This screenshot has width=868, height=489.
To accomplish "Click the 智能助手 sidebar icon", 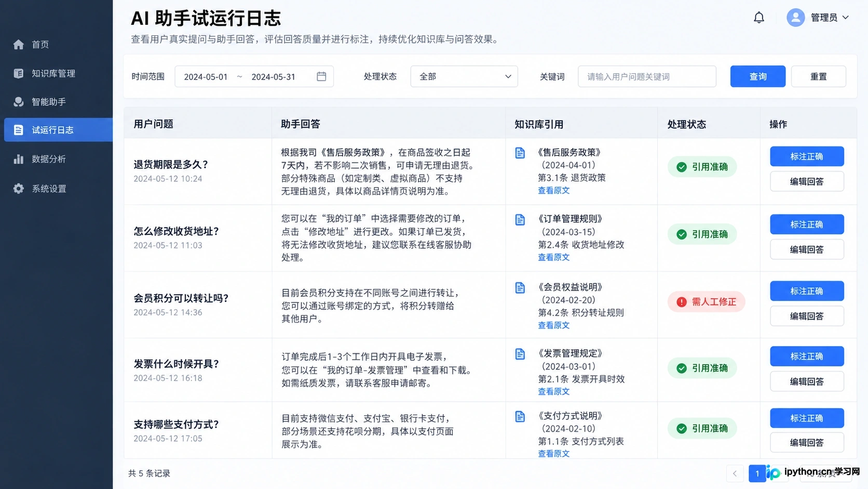I will (19, 102).
